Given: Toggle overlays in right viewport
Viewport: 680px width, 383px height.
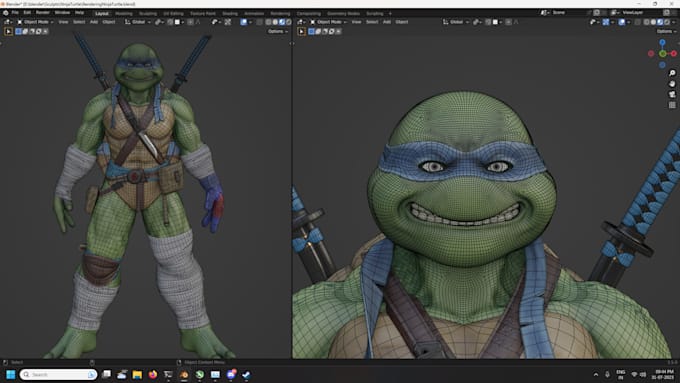Looking at the screenshot, I should [622, 22].
